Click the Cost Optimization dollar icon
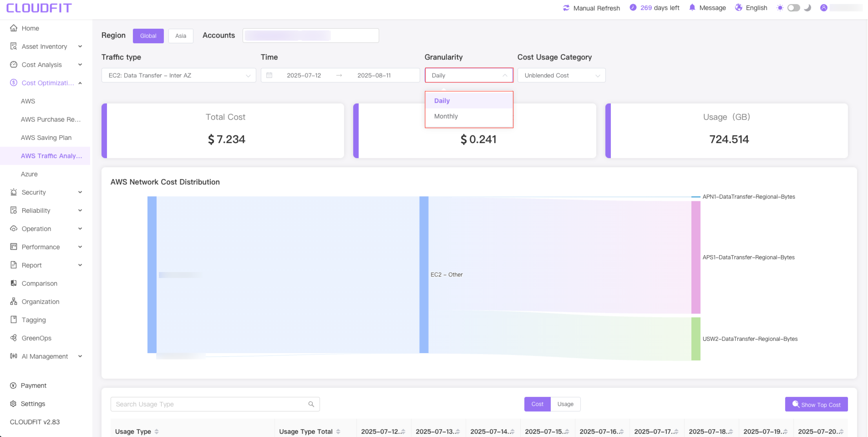868x437 pixels. 14,82
